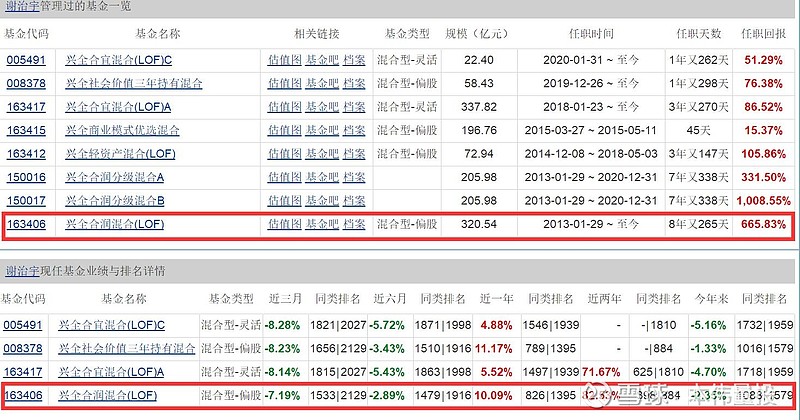Open 档案 link for fund 005491
The height and width of the screenshot is (420, 800).
tap(354, 60)
